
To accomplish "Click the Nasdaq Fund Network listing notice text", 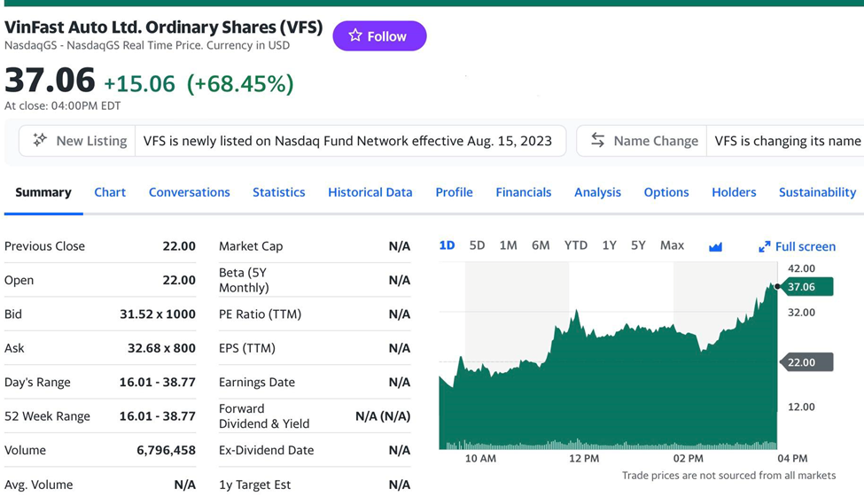I will point(347,141).
